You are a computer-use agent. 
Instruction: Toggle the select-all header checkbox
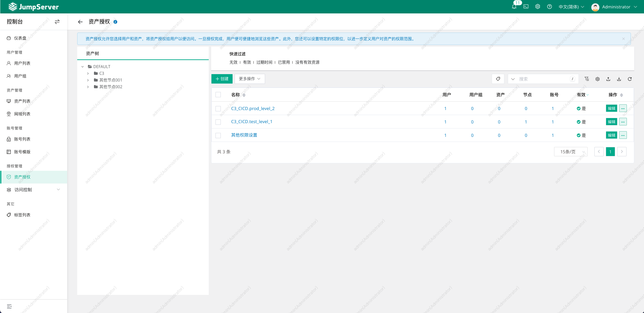click(x=218, y=95)
